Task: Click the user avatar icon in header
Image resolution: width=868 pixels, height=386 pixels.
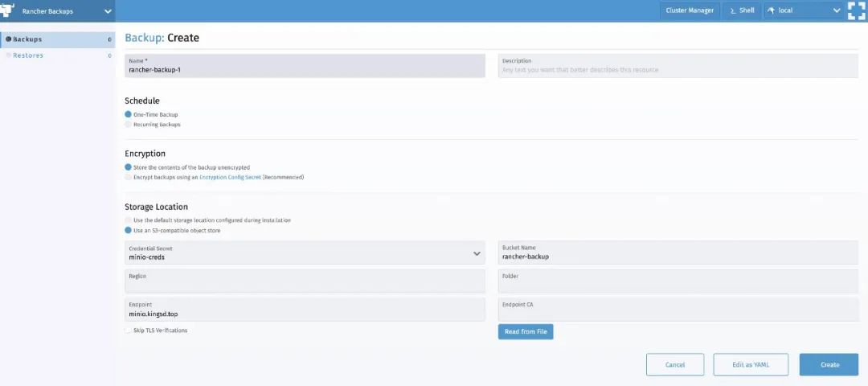Action: (x=857, y=10)
